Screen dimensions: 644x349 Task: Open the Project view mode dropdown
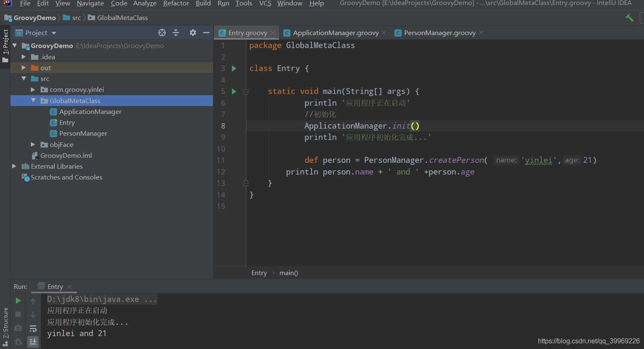coord(53,33)
